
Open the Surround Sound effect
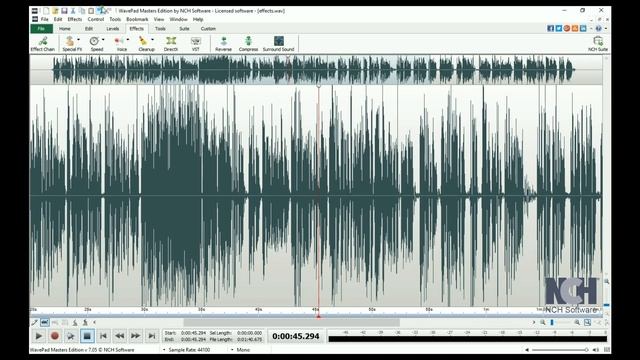coord(278,44)
